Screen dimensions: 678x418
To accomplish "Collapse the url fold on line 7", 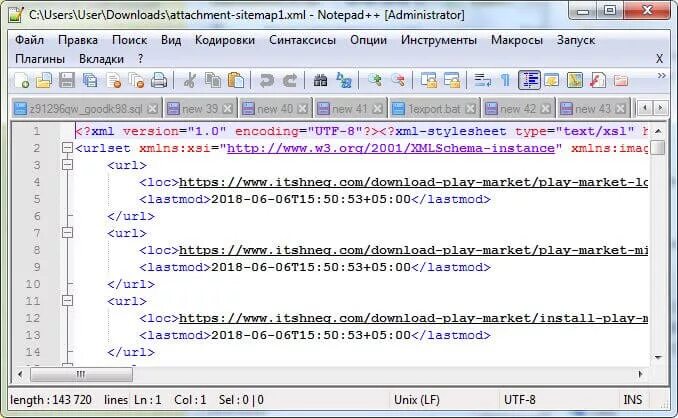I will click(x=67, y=233).
